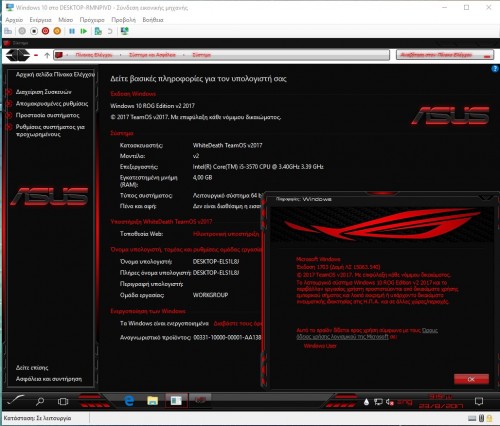Click the green Reset/Resume toolbar icon
Screen dimensions: 500x426
83,31
